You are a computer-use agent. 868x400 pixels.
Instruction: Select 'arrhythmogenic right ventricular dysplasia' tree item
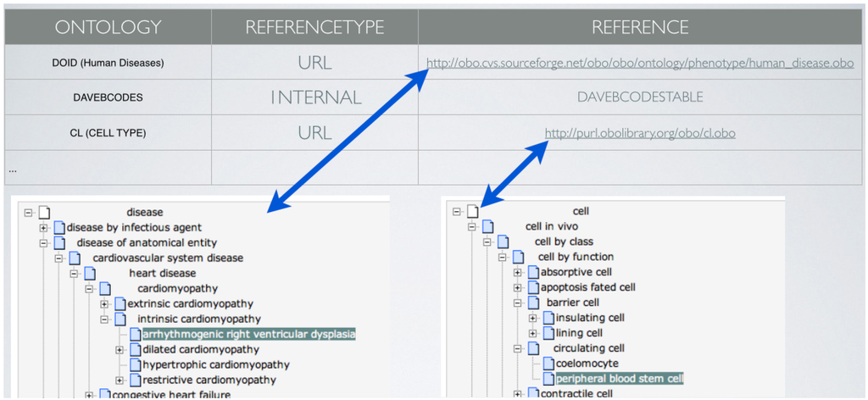pyautogui.click(x=248, y=334)
